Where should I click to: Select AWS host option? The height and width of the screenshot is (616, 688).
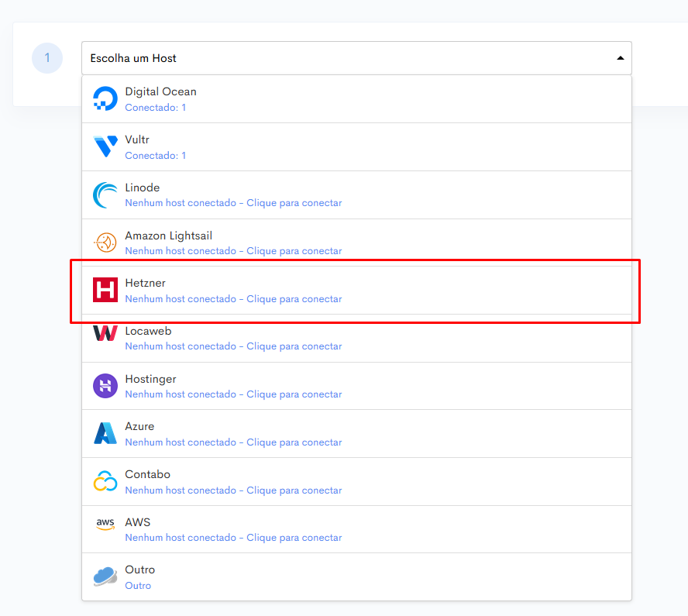tap(138, 522)
